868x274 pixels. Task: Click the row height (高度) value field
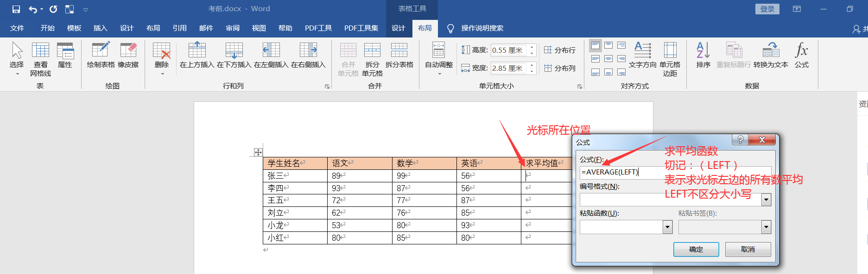tap(509, 50)
